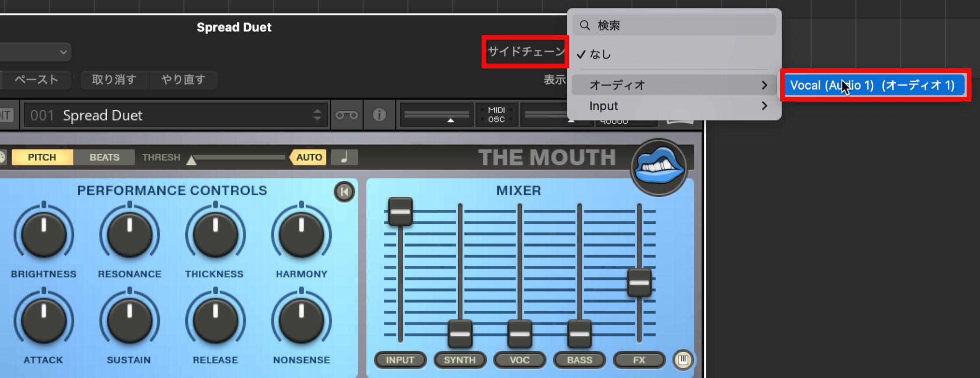Click the THRESH slider handle
The height and width of the screenshot is (378, 980).
(x=191, y=160)
